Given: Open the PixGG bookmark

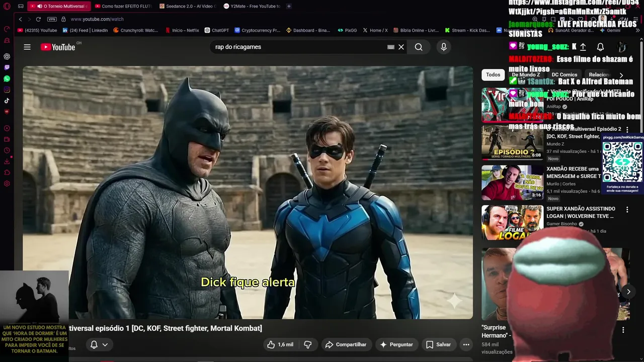Looking at the screenshot, I should point(347,30).
